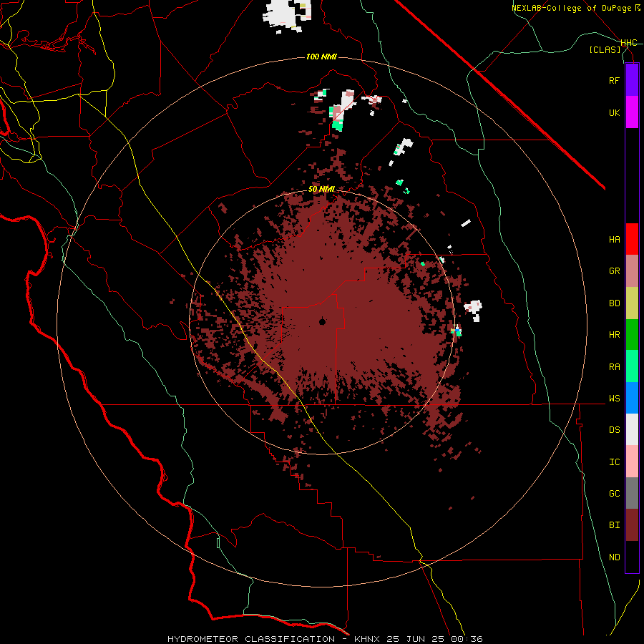This screenshot has width=644, height=644.
Task: Click the ND black legend swatch
Action: (x=632, y=557)
